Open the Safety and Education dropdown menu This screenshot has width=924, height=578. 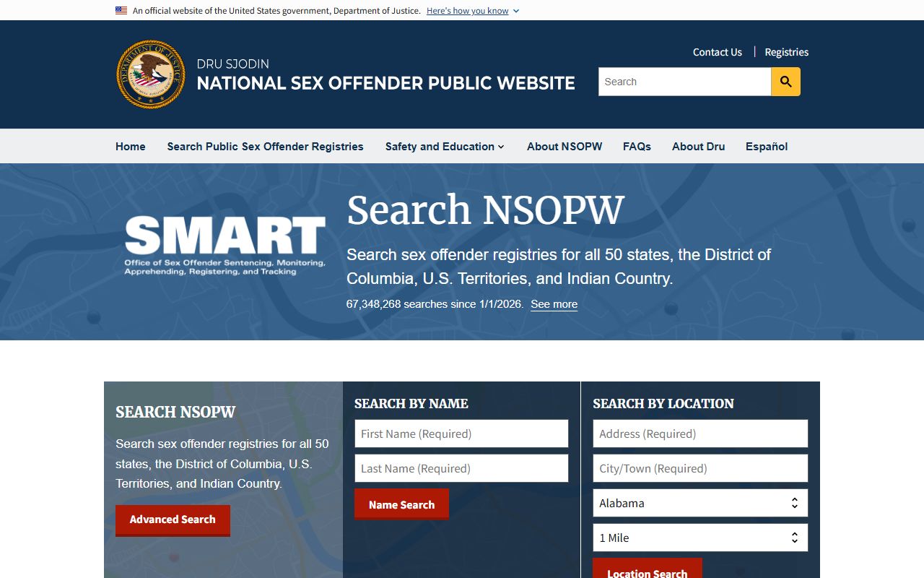point(445,147)
